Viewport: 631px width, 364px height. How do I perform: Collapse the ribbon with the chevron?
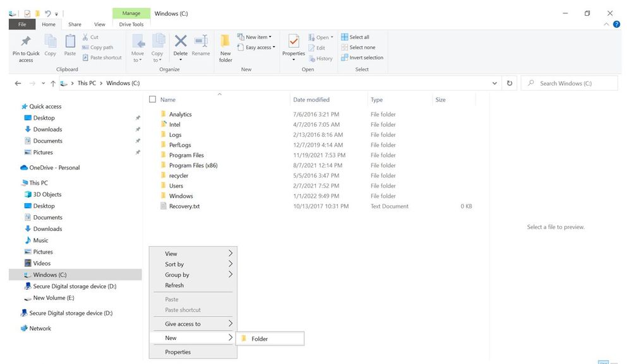(x=606, y=25)
